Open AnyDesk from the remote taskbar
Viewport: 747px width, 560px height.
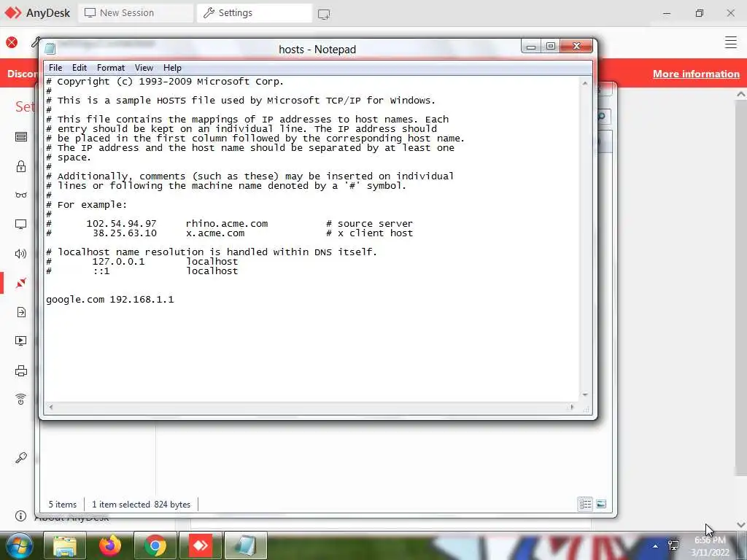(x=200, y=545)
